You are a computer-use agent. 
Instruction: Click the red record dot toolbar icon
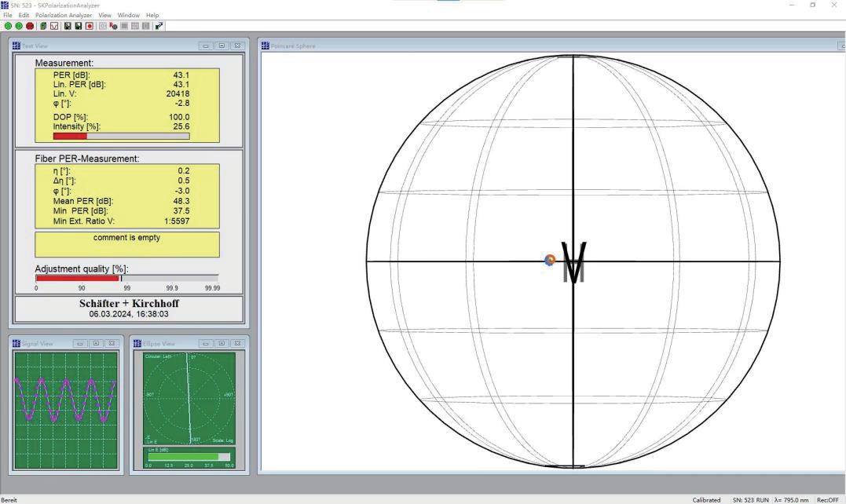click(x=90, y=26)
